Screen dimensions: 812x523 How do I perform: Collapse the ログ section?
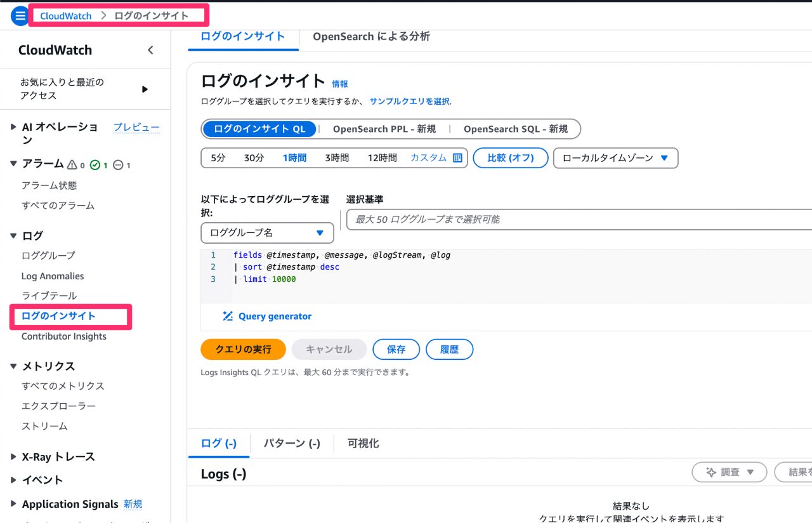pos(14,235)
